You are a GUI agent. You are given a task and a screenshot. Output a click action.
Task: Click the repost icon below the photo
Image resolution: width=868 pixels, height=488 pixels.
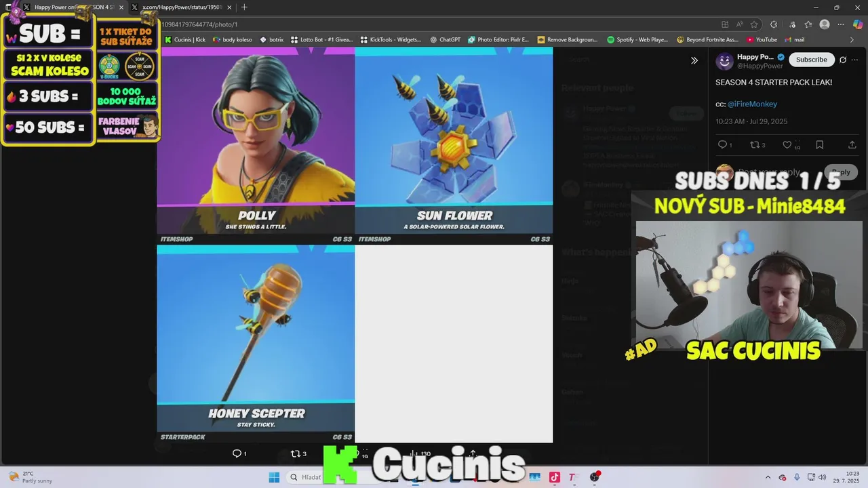click(x=295, y=453)
